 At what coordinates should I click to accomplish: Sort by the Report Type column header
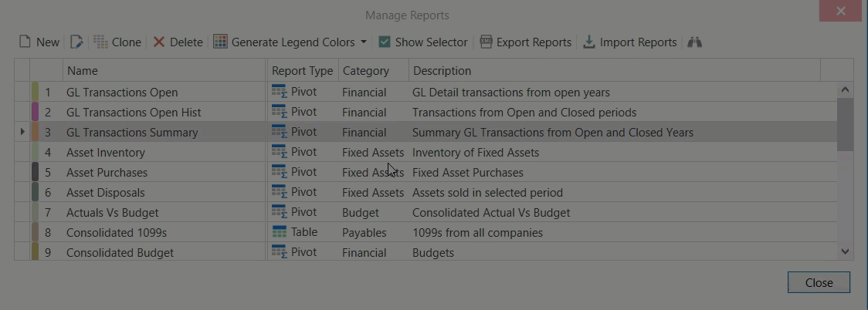302,71
